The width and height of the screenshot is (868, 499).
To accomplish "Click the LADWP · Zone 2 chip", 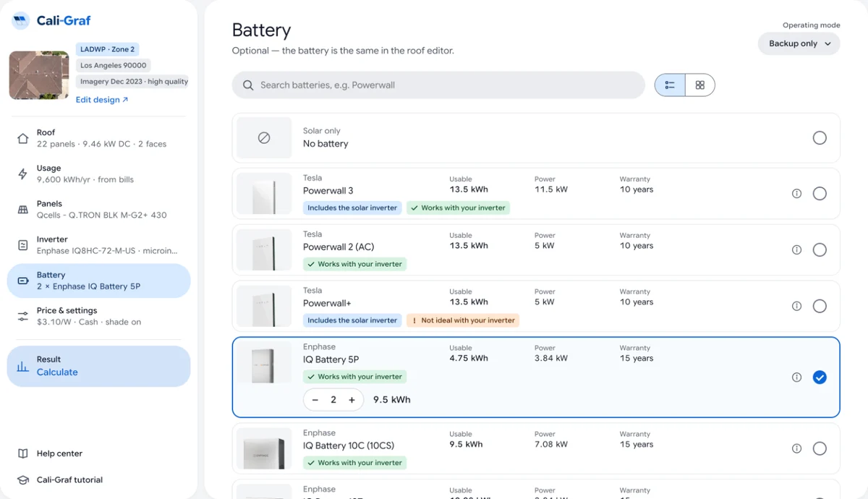I will (x=107, y=49).
